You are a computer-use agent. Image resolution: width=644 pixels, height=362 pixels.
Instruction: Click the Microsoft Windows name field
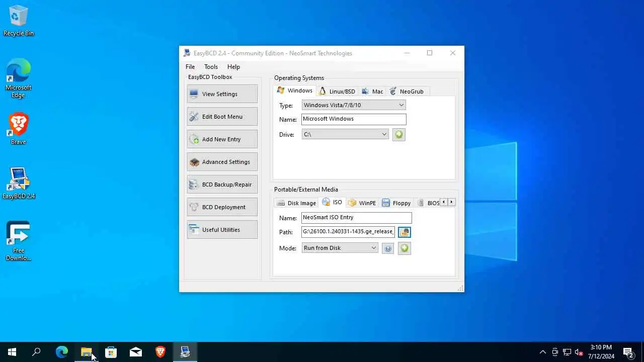click(354, 119)
